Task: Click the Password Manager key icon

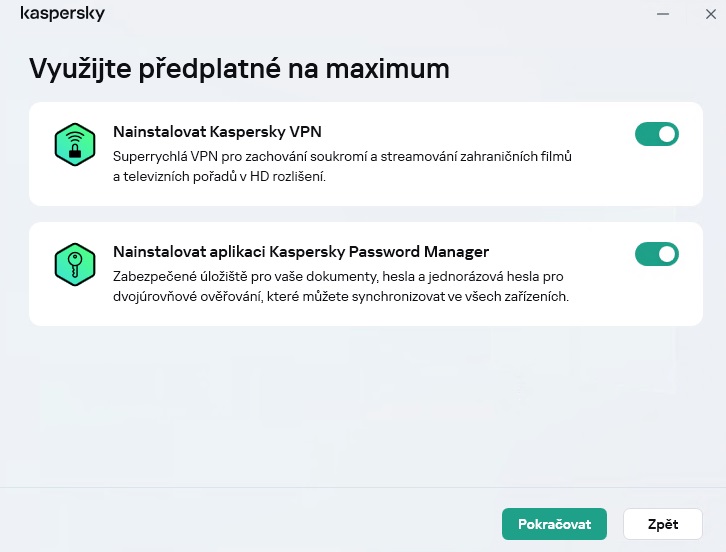Action: tap(75, 264)
